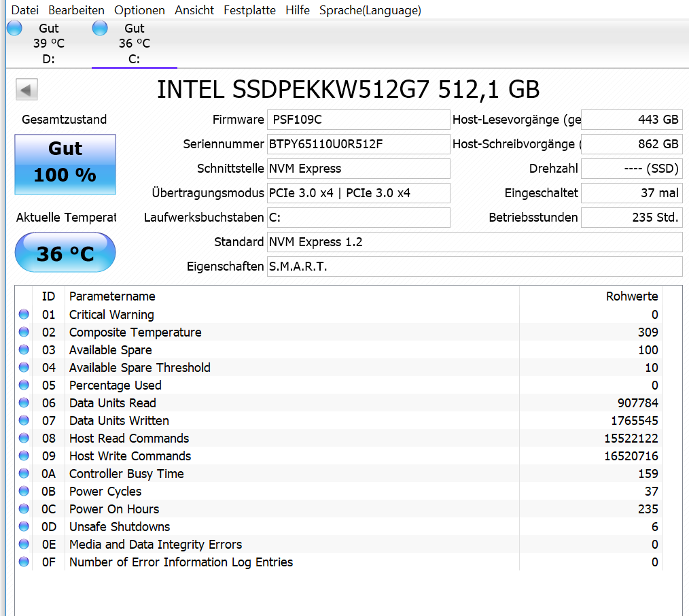Click the Firmware field PSF109C
Viewport: 689px width, 616px height.
point(359,120)
